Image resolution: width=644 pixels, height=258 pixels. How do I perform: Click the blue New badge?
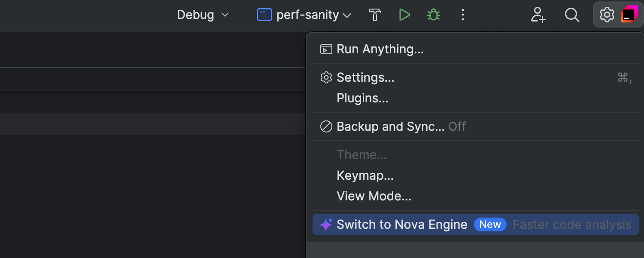tap(490, 224)
